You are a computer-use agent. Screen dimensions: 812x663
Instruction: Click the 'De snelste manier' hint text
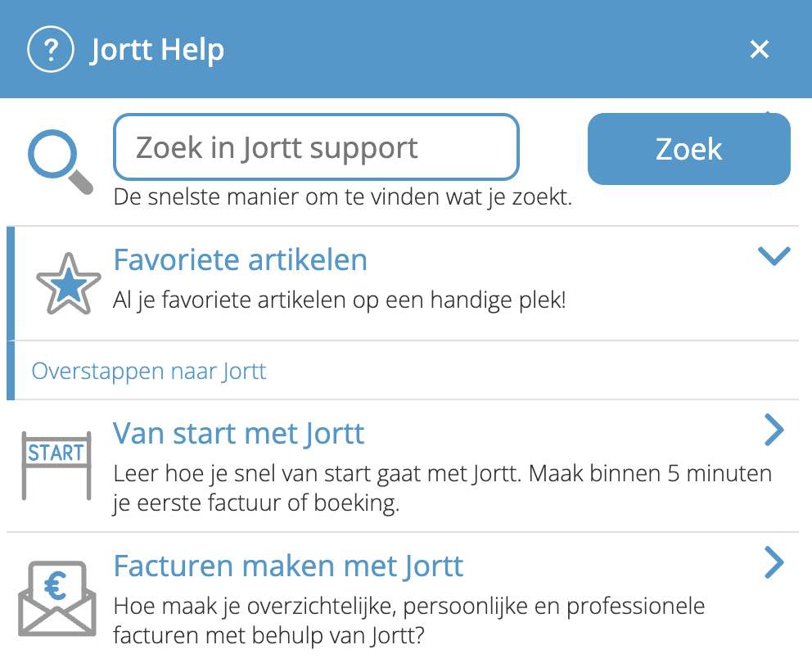(x=342, y=197)
